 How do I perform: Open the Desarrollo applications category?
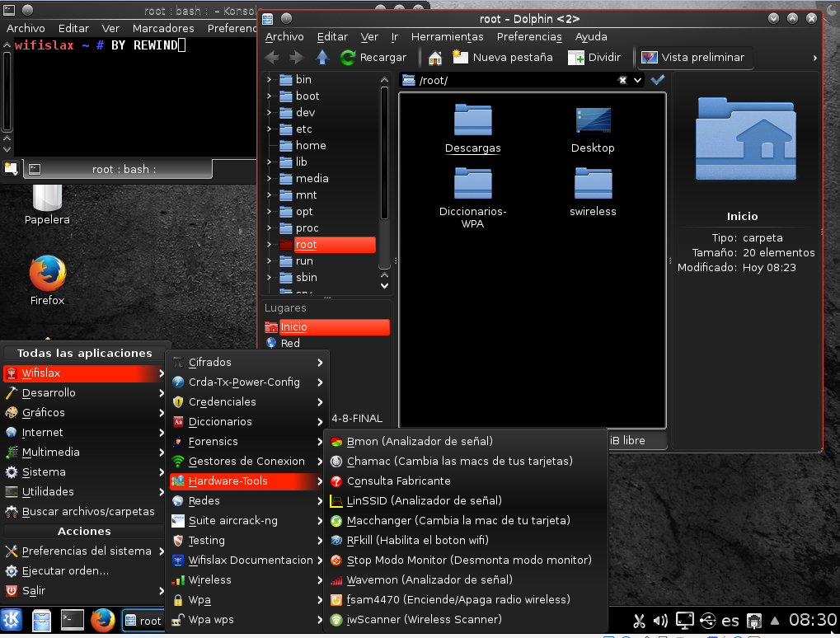point(84,393)
